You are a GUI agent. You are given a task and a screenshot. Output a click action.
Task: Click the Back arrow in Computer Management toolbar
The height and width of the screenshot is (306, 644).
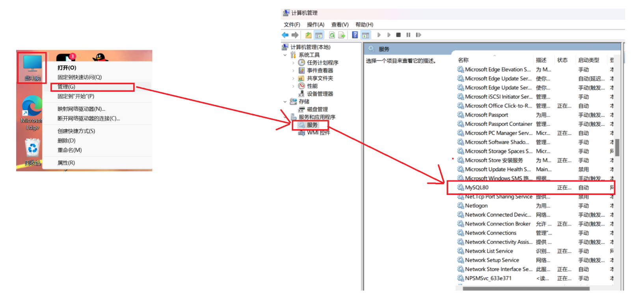point(285,35)
